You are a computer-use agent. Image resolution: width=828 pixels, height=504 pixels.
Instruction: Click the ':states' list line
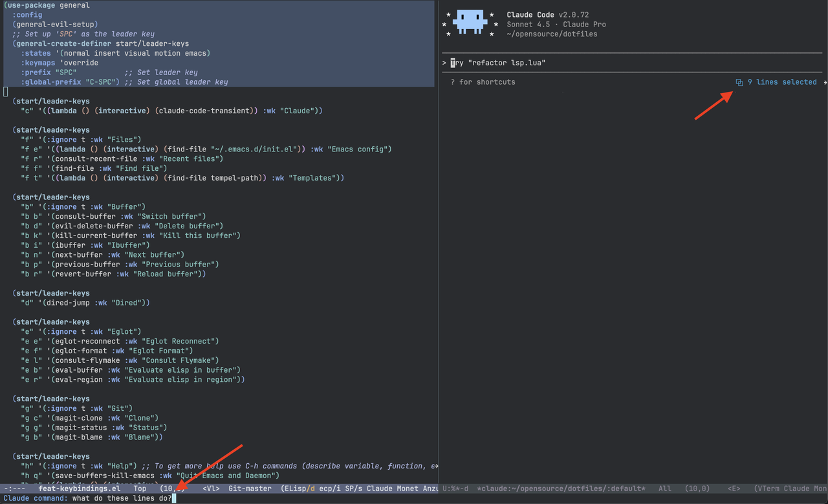point(116,53)
